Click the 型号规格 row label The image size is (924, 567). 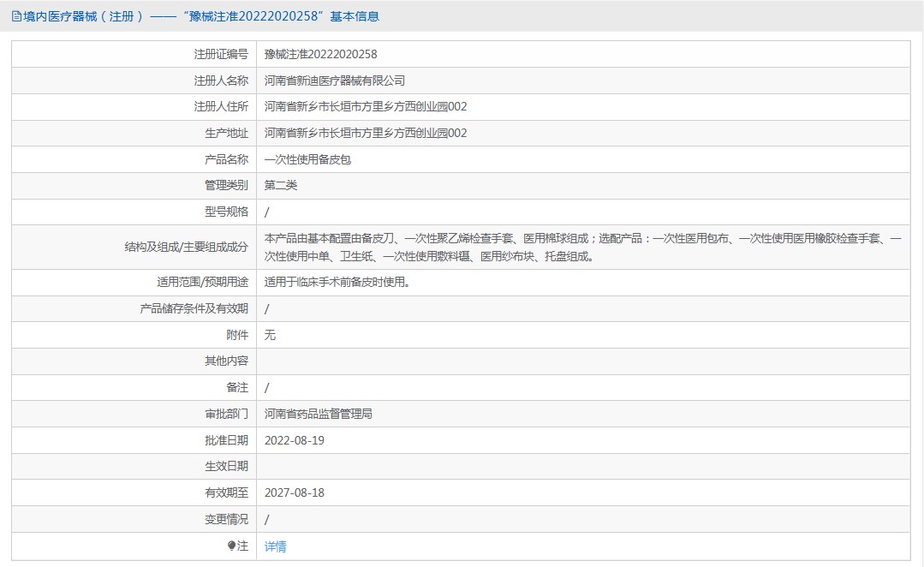point(226,212)
